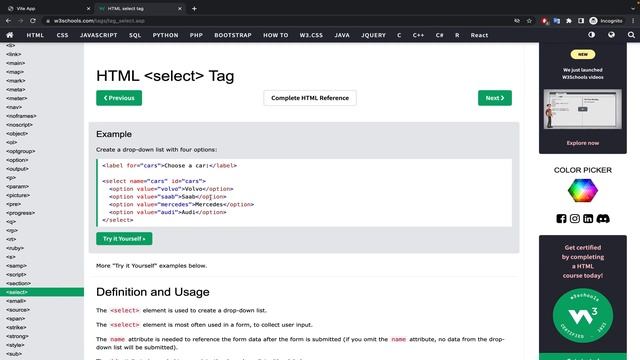Open <source> in sidebar list
This screenshot has width=640, height=360.
18,310
